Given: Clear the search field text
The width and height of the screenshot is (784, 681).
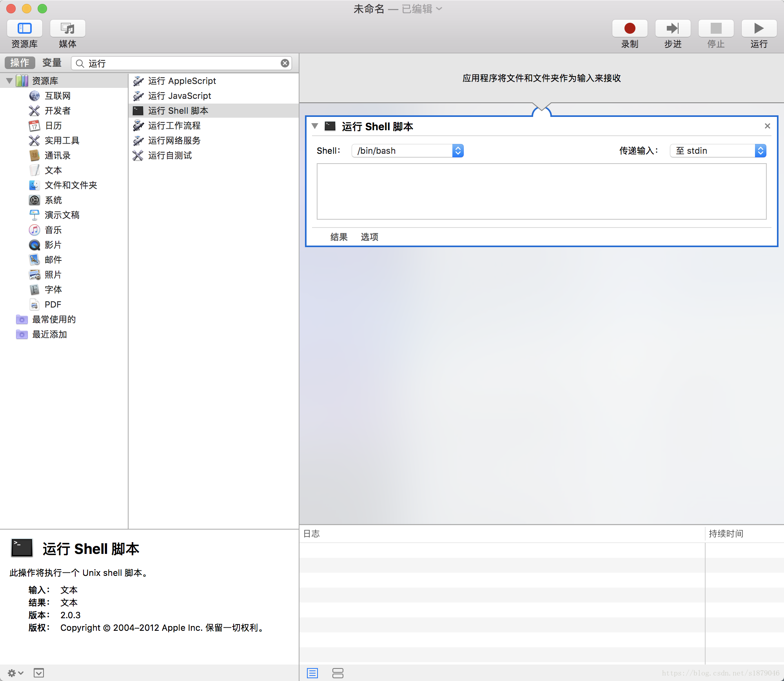Looking at the screenshot, I should point(285,63).
